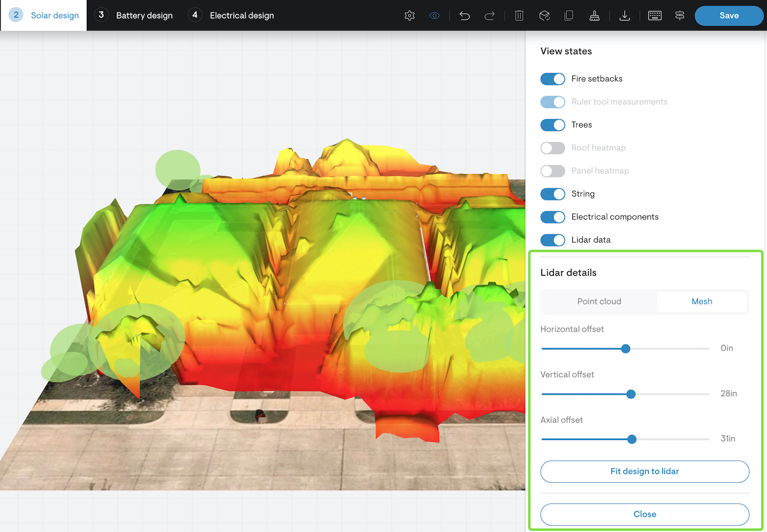Click the Fit design to lidar button
This screenshot has height=532, width=767.
point(644,471)
